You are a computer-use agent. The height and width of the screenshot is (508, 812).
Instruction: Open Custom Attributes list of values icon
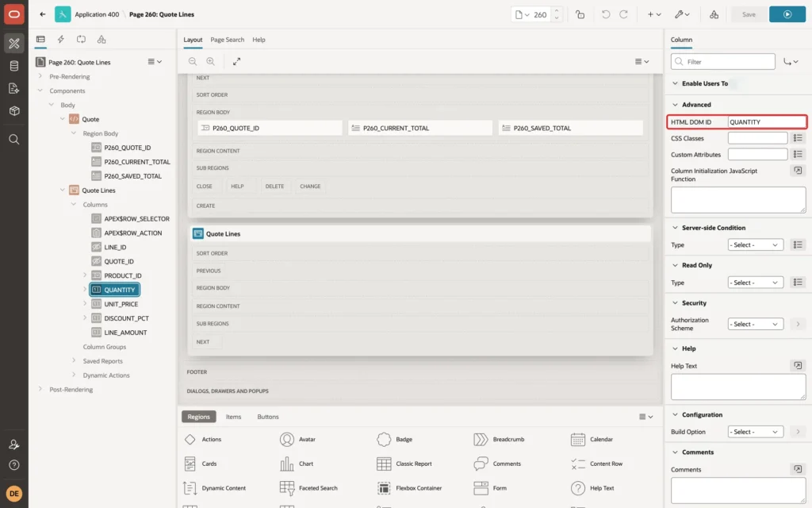click(798, 154)
